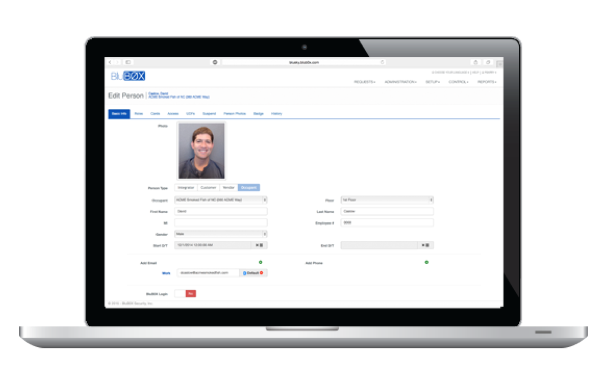Open the Start D/T calendar icon
This screenshot has width=599, height=380.
coord(262,245)
